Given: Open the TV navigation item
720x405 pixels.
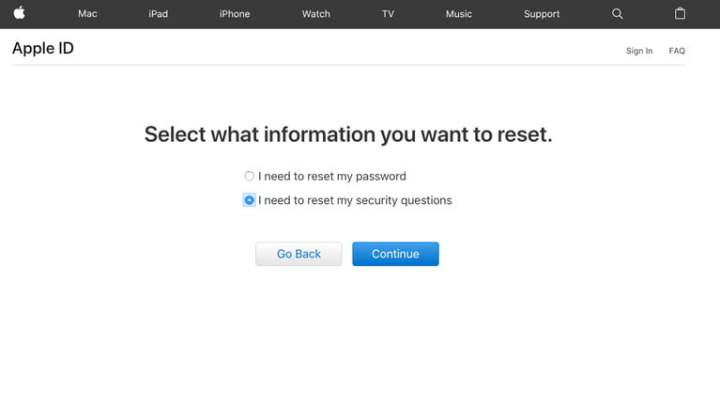Looking at the screenshot, I should pyautogui.click(x=388, y=14).
